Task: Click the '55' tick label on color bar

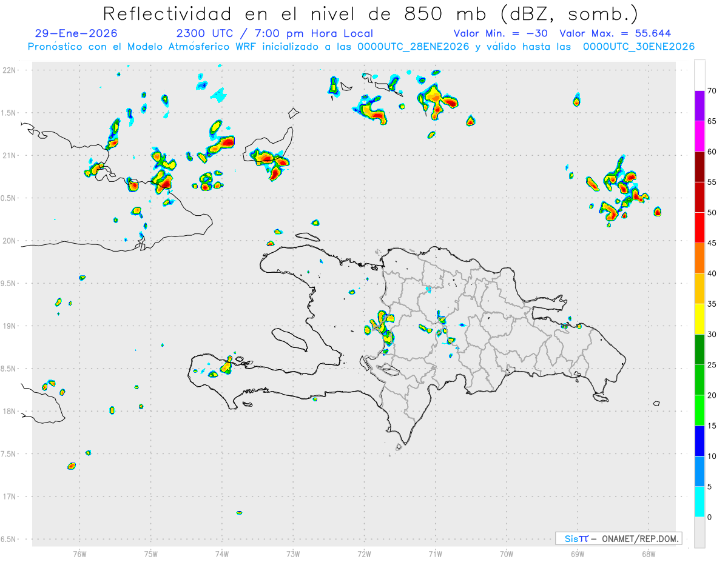Action: click(x=712, y=182)
